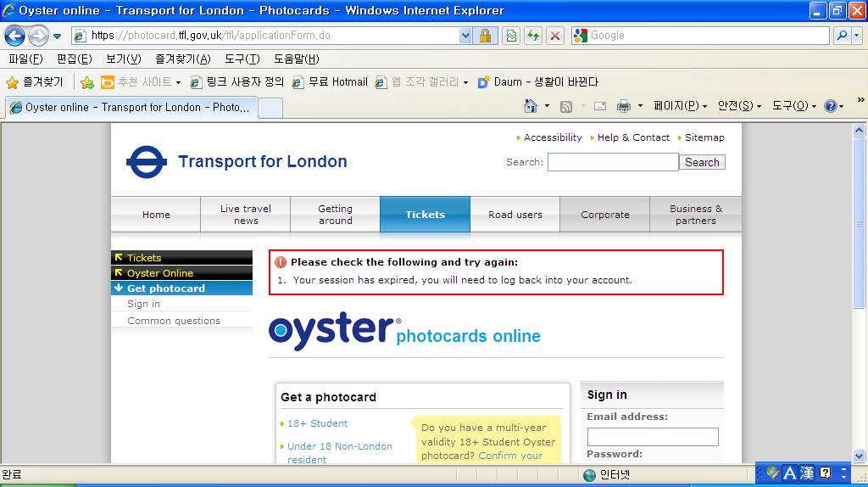Select the Tickets navigation tab
Screen dimensions: 868x487
click(425, 215)
